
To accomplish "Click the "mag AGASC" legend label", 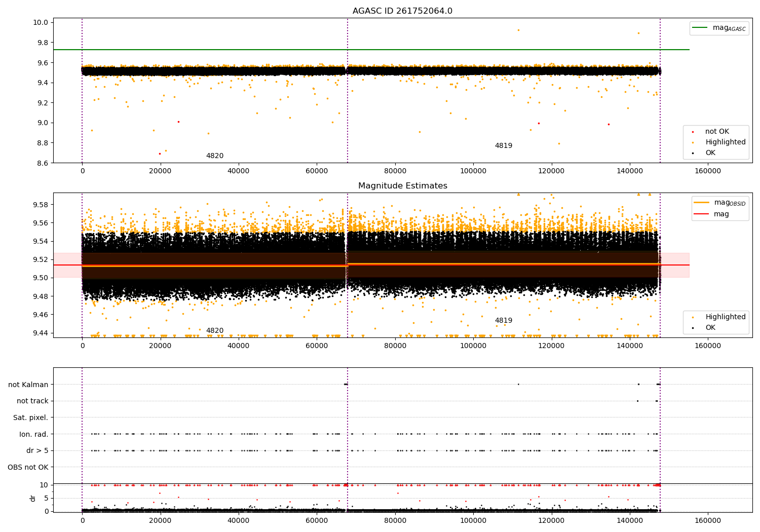I will click(729, 28).
